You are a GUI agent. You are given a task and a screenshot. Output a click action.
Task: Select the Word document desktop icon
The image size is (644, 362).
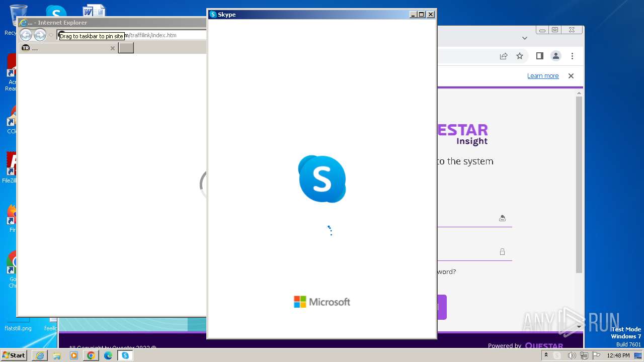pos(94,12)
